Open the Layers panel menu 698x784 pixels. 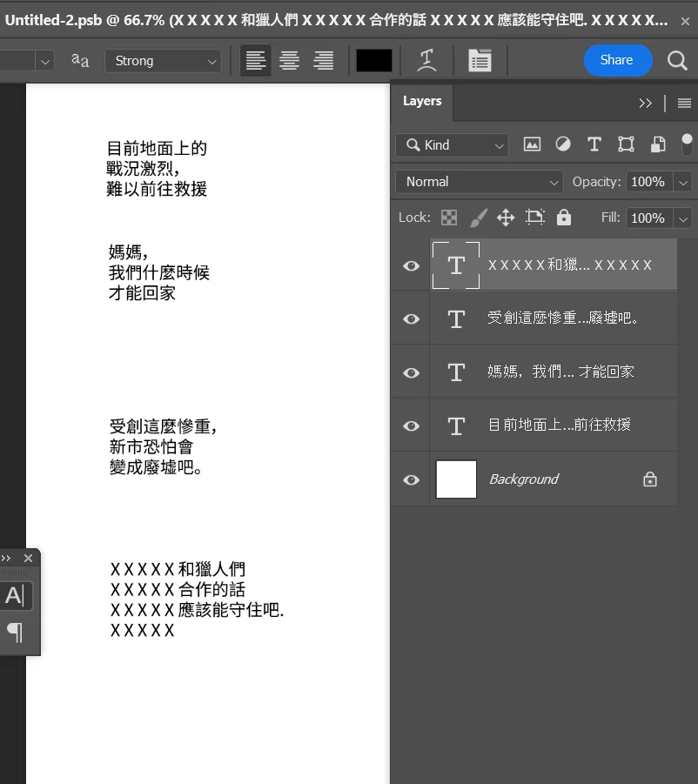click(684, 103)
